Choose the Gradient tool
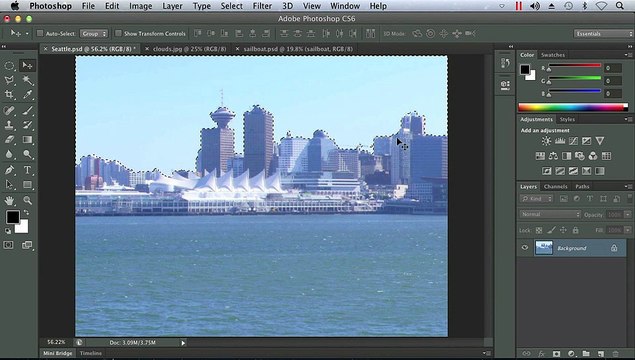The height and width of the screenshot is (360, 635). tap(27, 140)
